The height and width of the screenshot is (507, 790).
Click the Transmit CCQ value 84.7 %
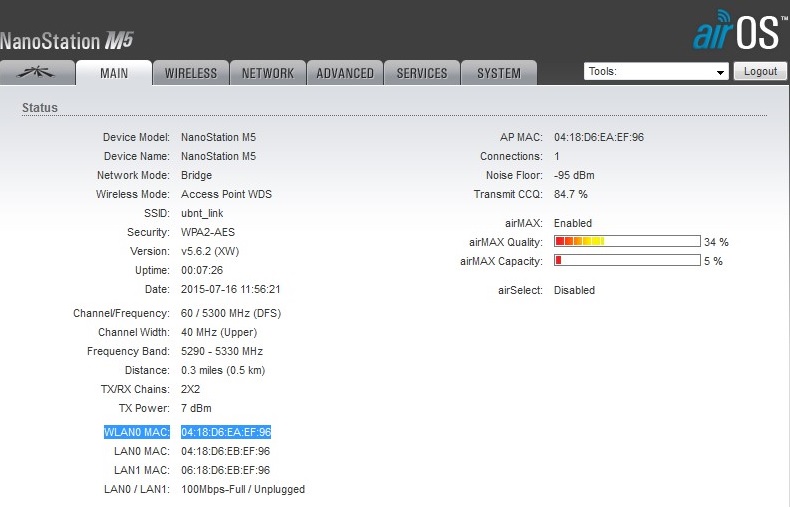pyautogui.click(x=571, y=194)
